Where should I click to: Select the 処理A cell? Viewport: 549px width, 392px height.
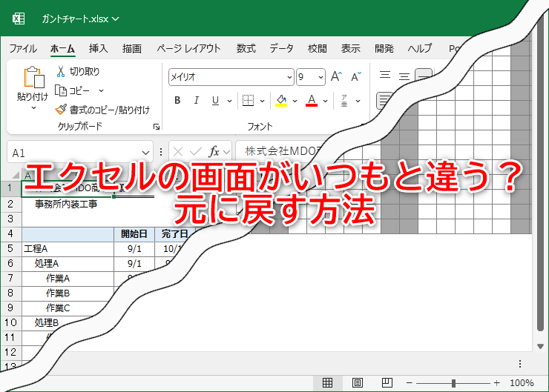pos(68,263)
